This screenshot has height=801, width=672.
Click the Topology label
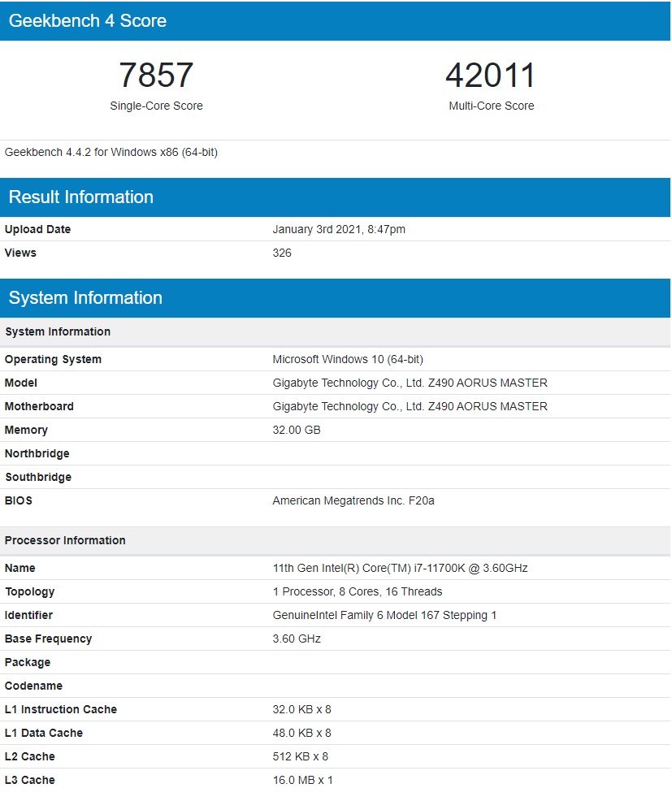click(x=29, y=591)
